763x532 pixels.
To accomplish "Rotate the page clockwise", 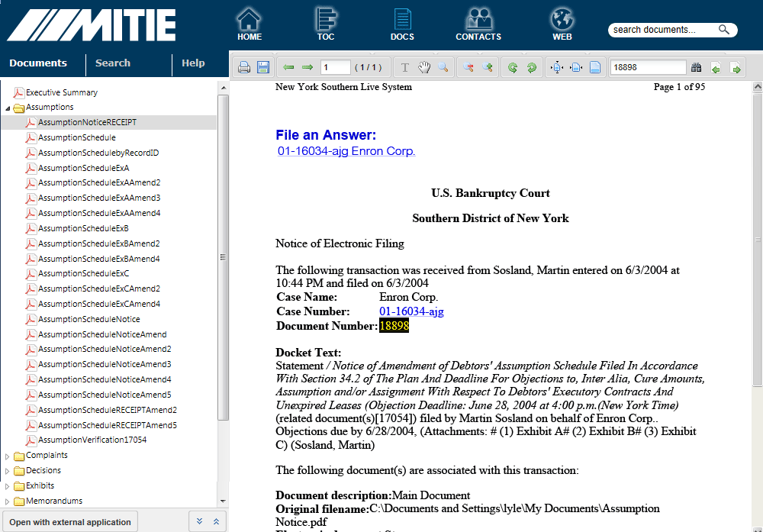I will tap(531, 67).
